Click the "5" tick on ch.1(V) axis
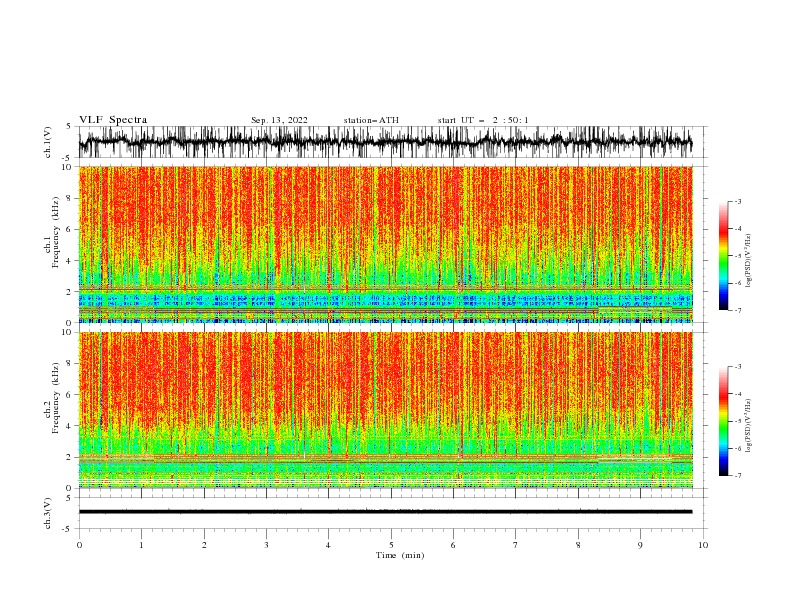792x612 pixels. point(70,127)
